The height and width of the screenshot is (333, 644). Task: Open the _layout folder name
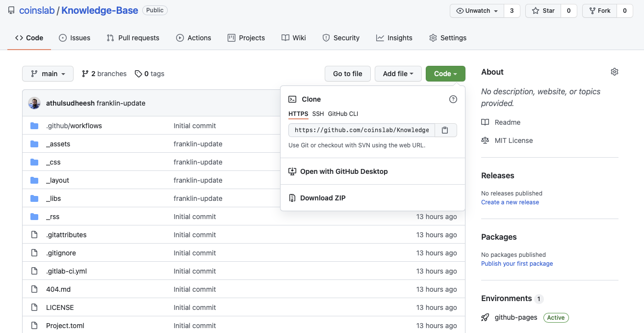point(57,180)
